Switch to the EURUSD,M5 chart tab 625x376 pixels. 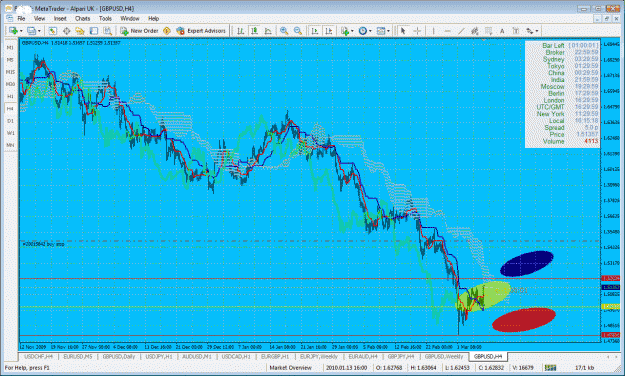click(78, 356)
